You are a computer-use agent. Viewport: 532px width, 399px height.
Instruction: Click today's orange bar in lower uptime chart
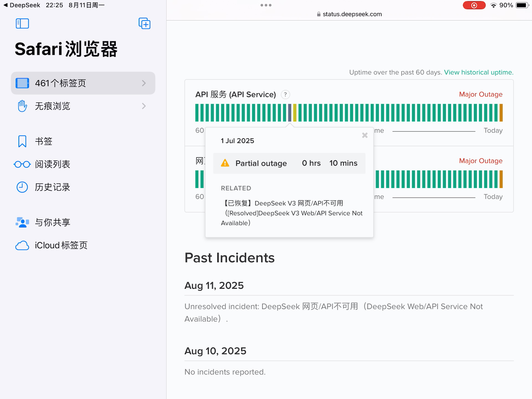coord(501,179)
